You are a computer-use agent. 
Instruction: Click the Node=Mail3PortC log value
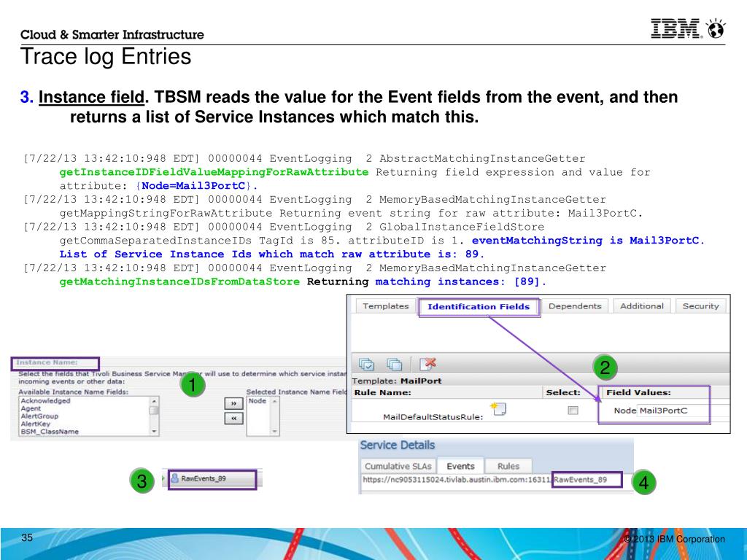pyautogui.click(x=193, y=186)
